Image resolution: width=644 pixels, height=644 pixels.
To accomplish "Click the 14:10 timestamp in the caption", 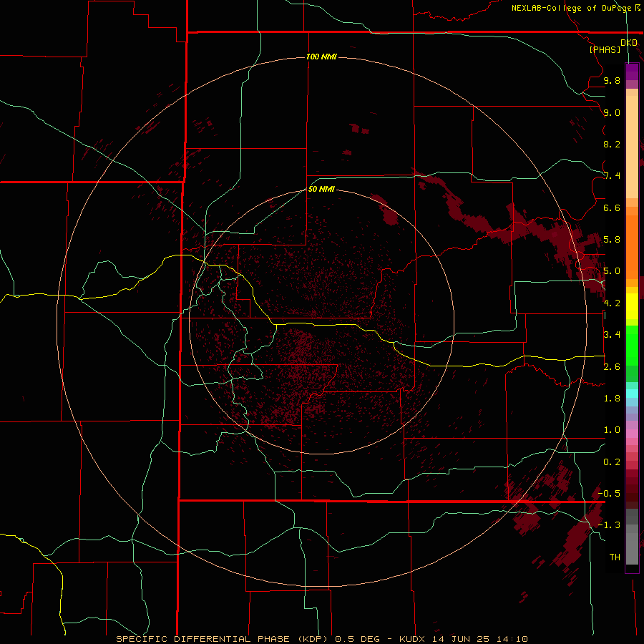I will [x=512, y=639].
